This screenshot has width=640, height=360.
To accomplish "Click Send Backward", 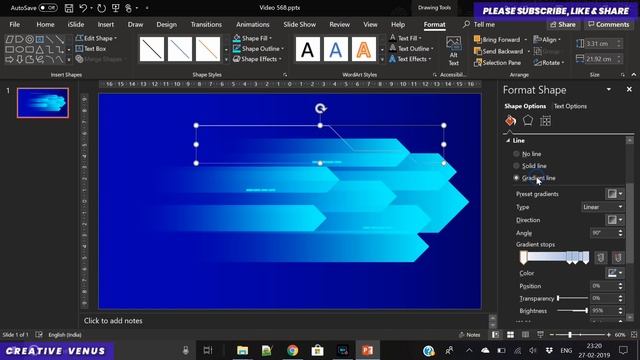I will (498, 51).
